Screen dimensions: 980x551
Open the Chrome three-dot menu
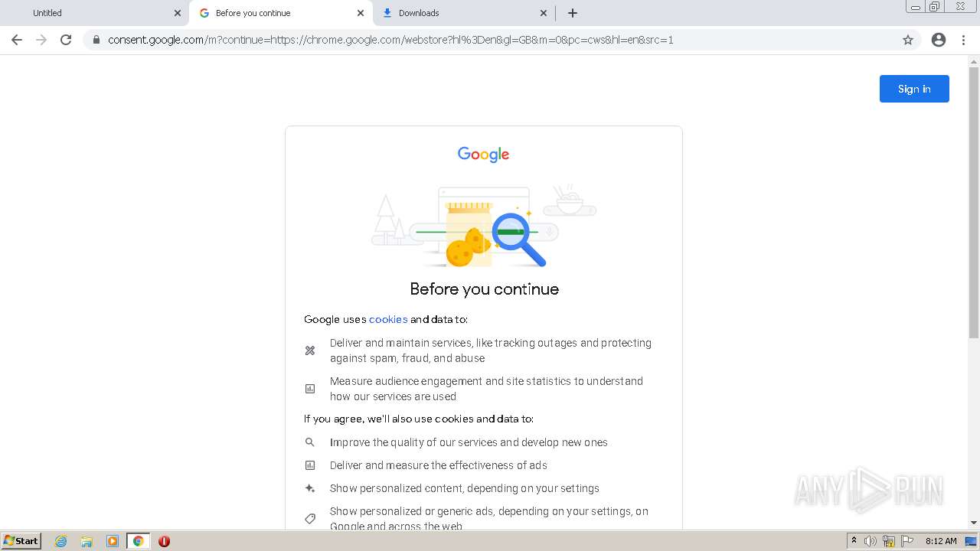pyautogui.click(x=964, y=40)
